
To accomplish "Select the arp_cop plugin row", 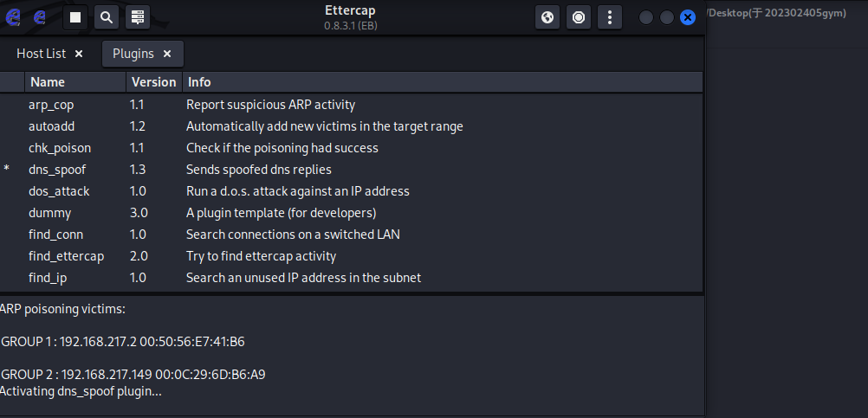I will (51, 105).
